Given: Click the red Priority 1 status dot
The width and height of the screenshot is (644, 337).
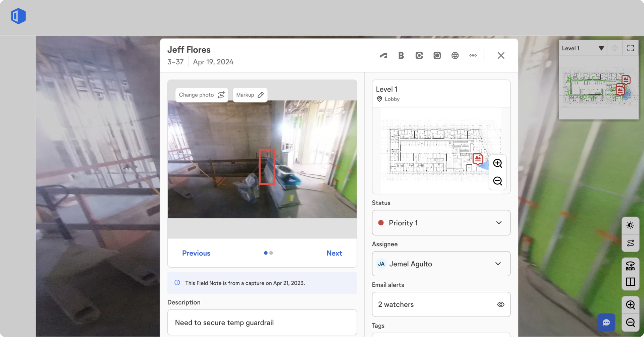Looking at the screenshot, I should click(x=381, y=223).
